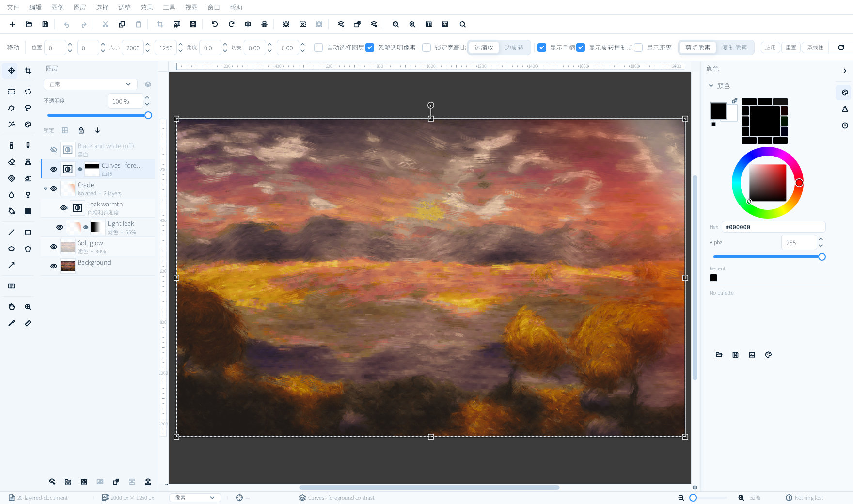
Task: Click the lock layer padlock icon
Action: click(81, 130)
